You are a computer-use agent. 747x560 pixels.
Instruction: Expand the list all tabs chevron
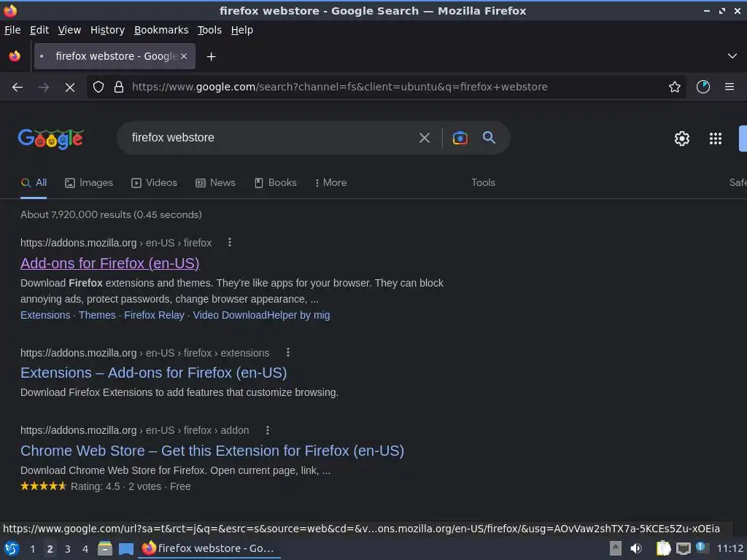pyautogui.click(x=732, y=56)
